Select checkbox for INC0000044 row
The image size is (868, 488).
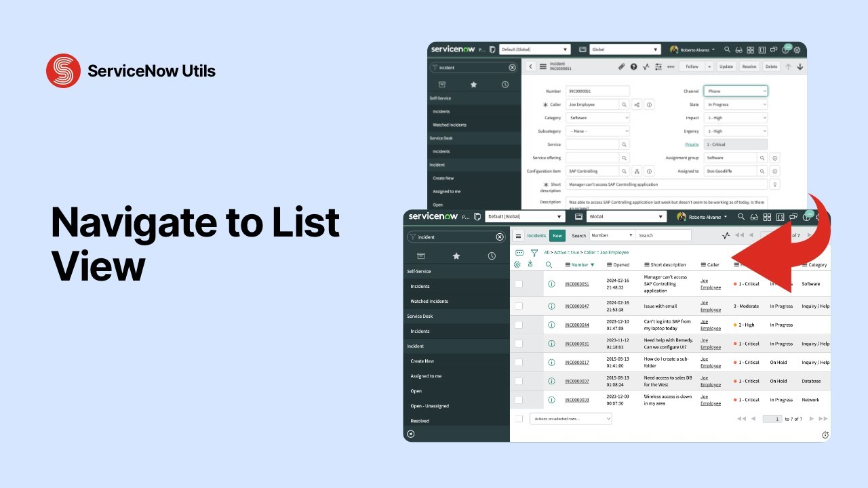[519, 325]
